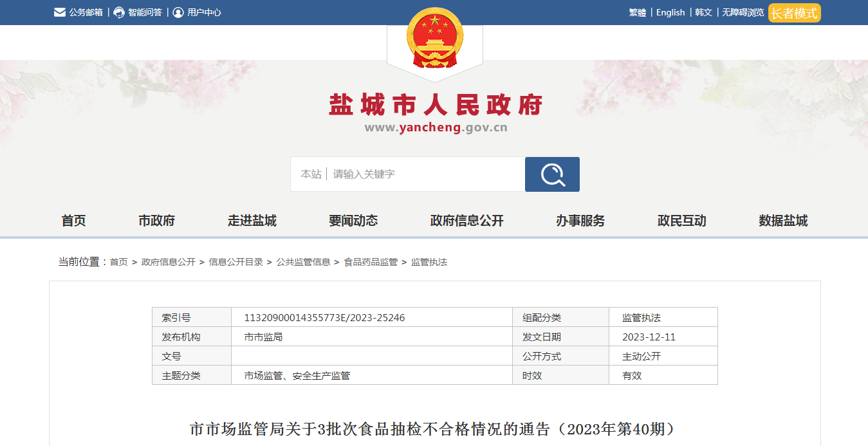Enable 长者模式 senior mode
Image resolution: width=868 pixels, height=446 pixels.
[x=794, y=13]
